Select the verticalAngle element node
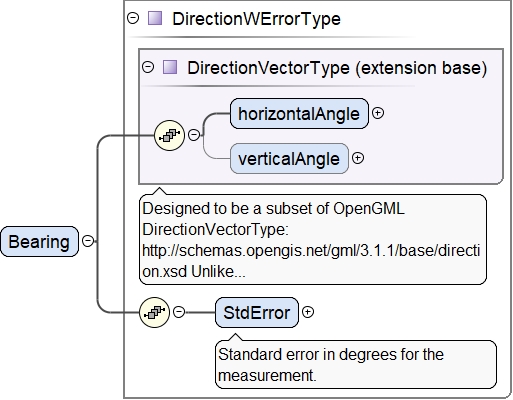Viewport: 513px width, 400px height. click(x=289, y=158)
